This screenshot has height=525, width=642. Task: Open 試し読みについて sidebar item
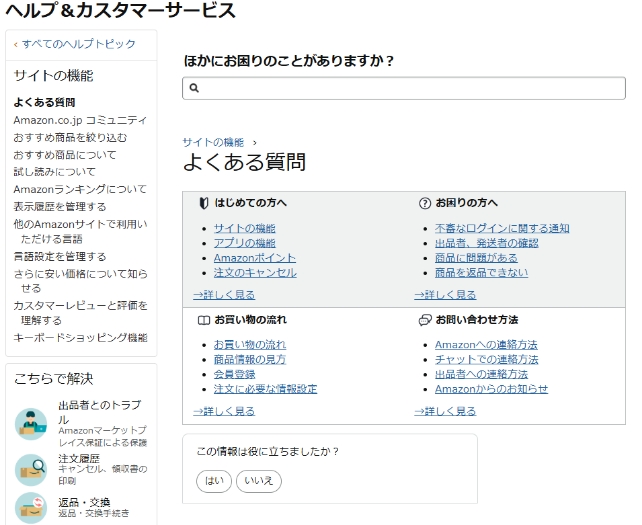[54, 172]
